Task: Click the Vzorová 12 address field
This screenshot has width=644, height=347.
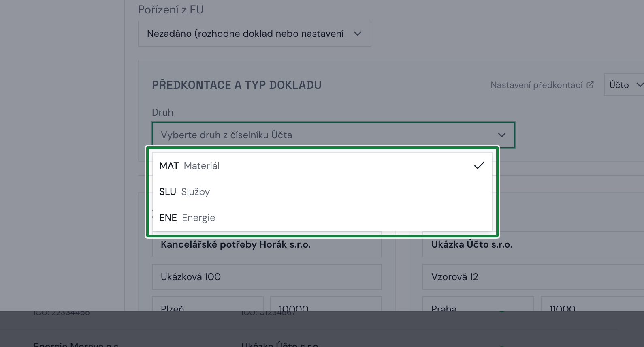Action: 533,277
